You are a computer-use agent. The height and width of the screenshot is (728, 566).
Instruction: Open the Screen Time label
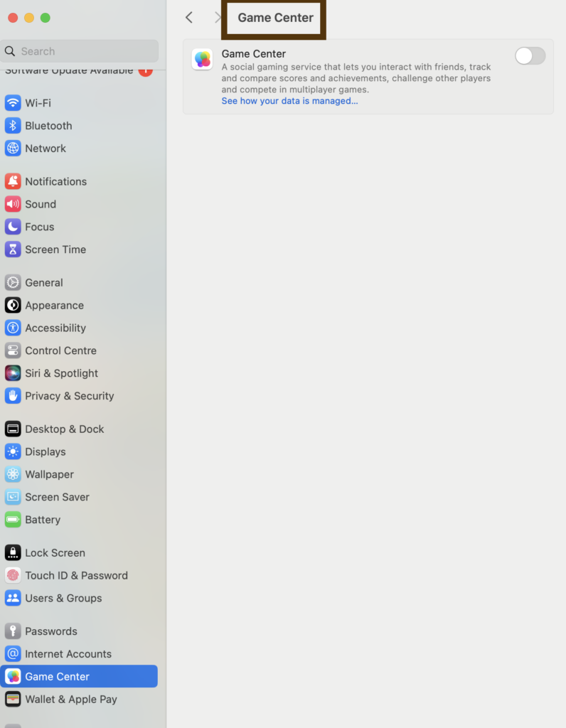(55, 250)
